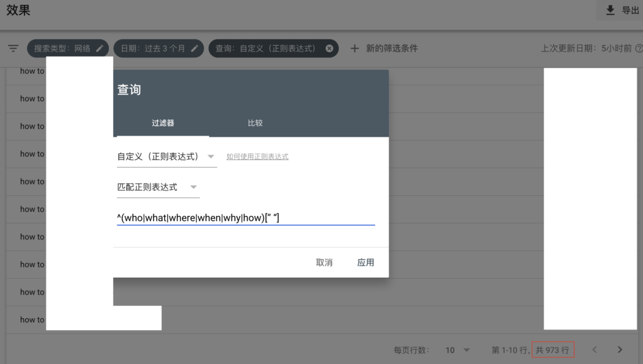
Task: Expand the 匹配正则表达式 dropdown
Action: 158,187
